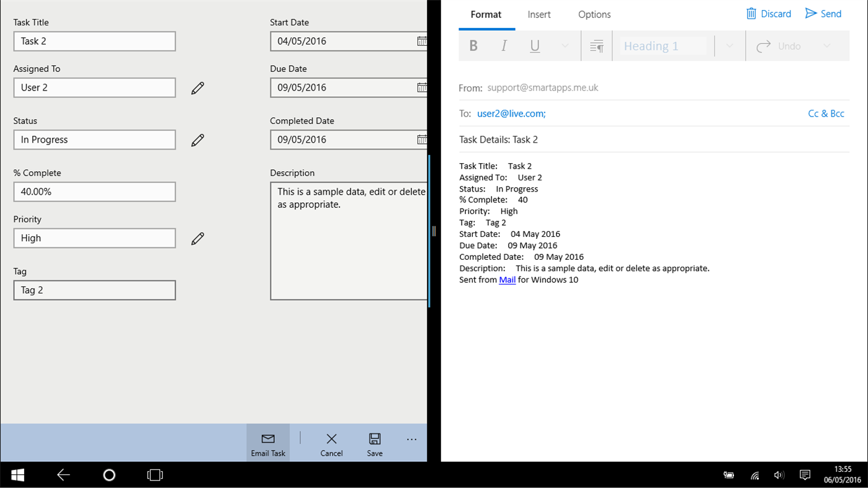This screenshot has width=868, height=488.
Task: Expand the Heading 1 styles dropdown
Action: coord(728,45)
